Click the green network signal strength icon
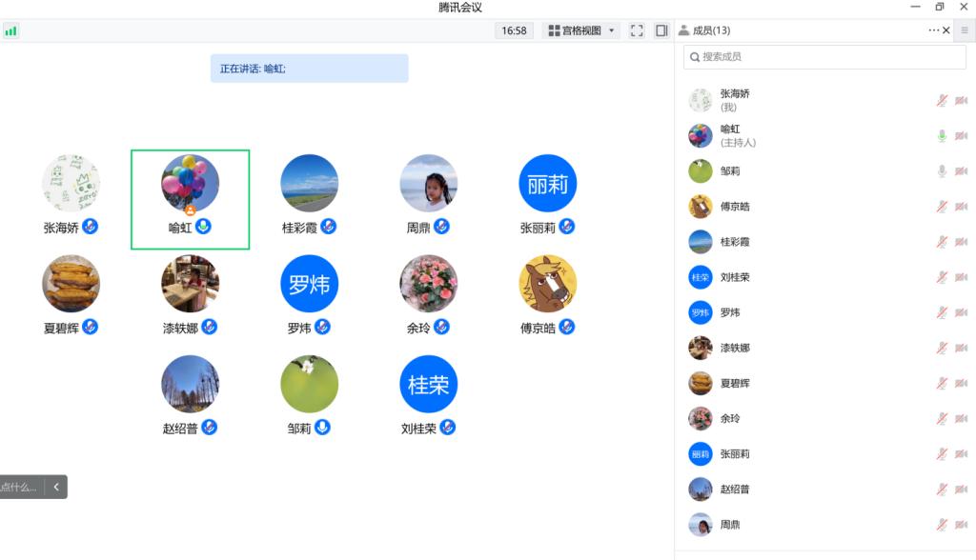This screenshot has height=560, width=976. click(x=10, y=30)
